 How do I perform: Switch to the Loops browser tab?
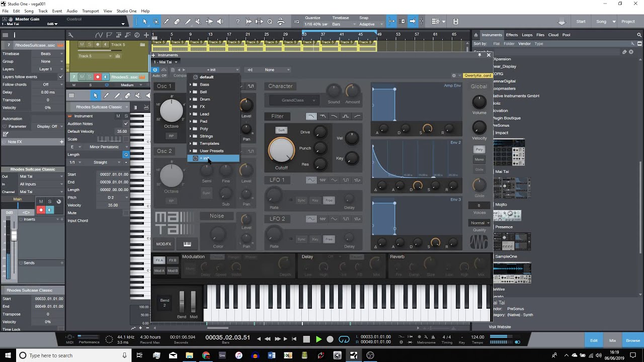tap(527, 35)
